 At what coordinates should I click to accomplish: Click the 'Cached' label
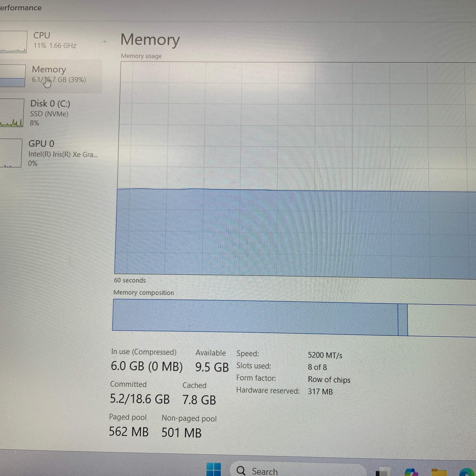pos(194,385)
